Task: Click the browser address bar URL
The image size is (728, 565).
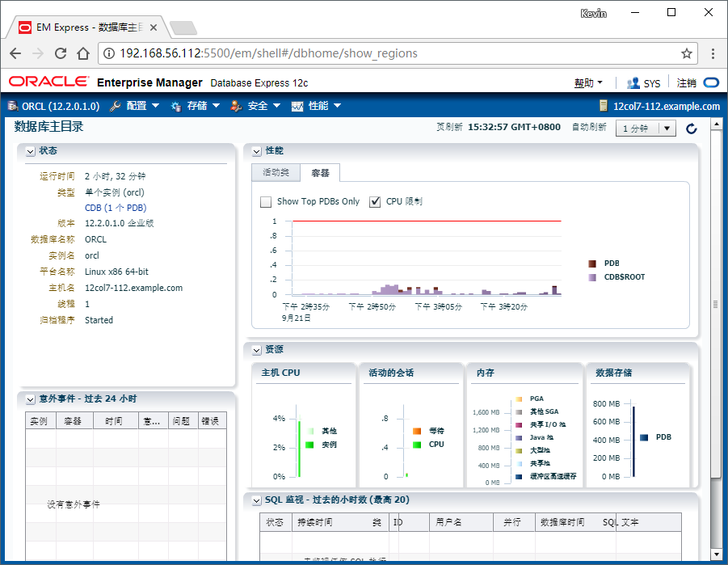Action: pos(268,53)
